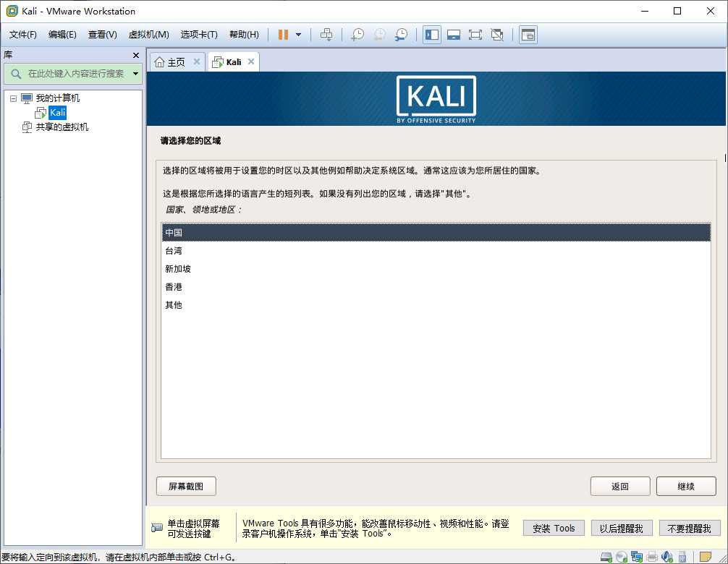728x564 pixels.
Task: Click the network adapter status icon
Action: [x=637, y=557]
